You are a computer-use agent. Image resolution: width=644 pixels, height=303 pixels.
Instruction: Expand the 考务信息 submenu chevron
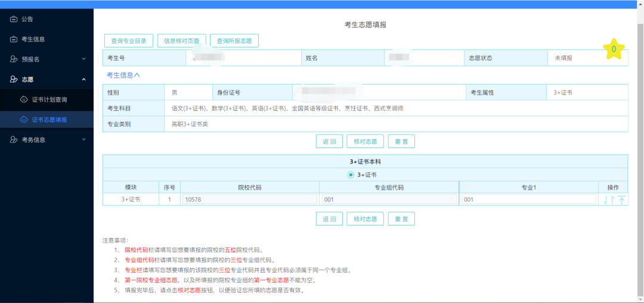(84, 140)
